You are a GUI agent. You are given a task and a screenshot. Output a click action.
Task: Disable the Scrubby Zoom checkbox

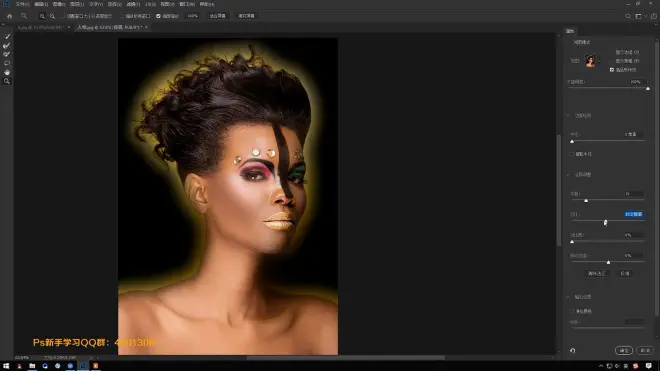(x=159, y=16)
